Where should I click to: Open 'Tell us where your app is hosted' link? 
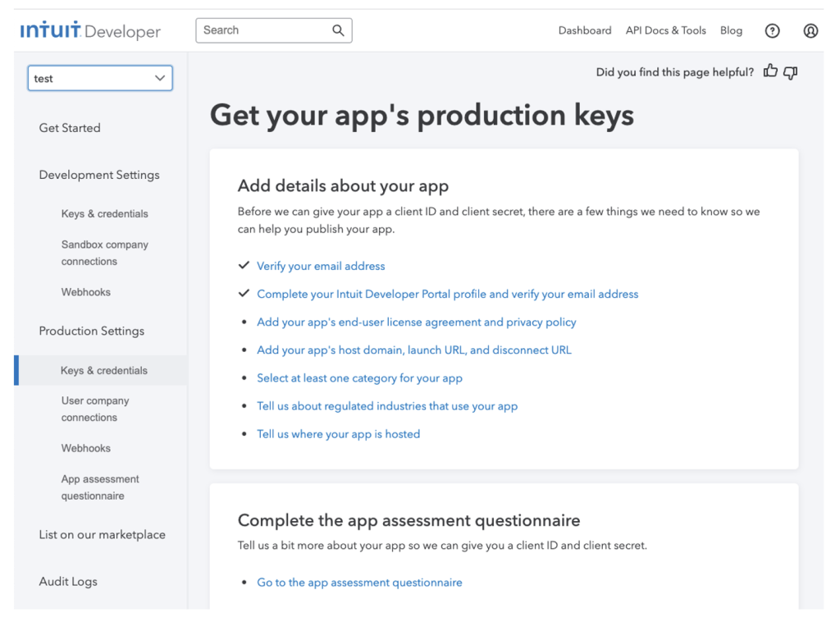tap(339, 434)
